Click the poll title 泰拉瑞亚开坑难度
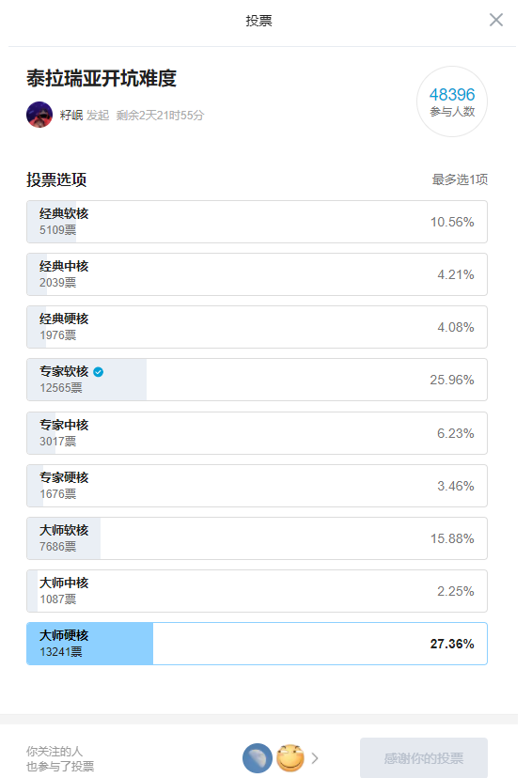 coord(102,78)
